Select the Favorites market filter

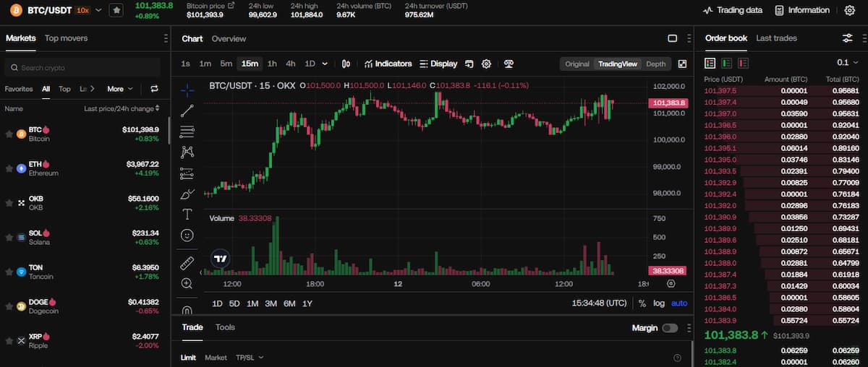tap(19, 89)
